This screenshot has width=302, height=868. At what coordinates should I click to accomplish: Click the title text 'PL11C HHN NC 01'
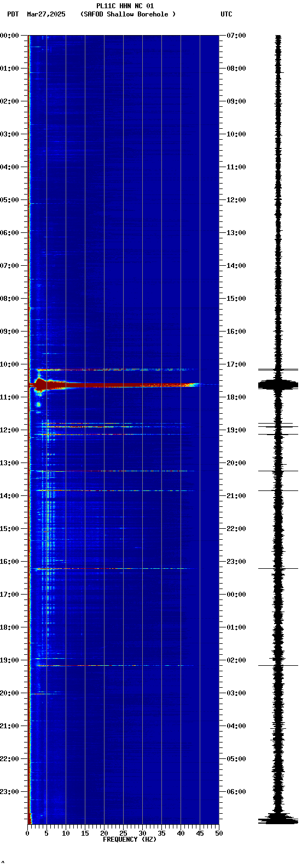tap(125, 6)
